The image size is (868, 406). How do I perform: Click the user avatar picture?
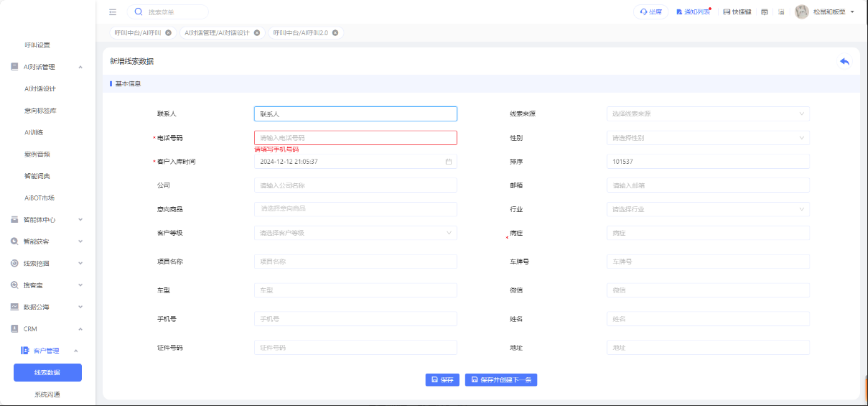[802, 12]
